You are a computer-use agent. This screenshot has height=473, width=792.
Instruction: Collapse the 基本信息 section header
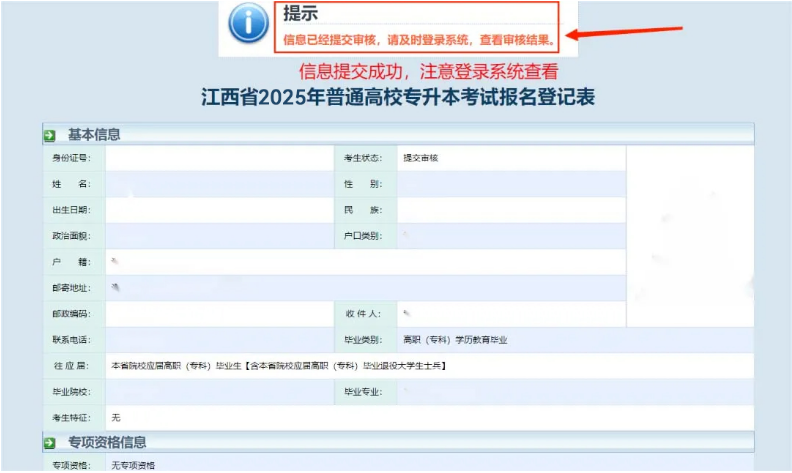coord(95,135)
